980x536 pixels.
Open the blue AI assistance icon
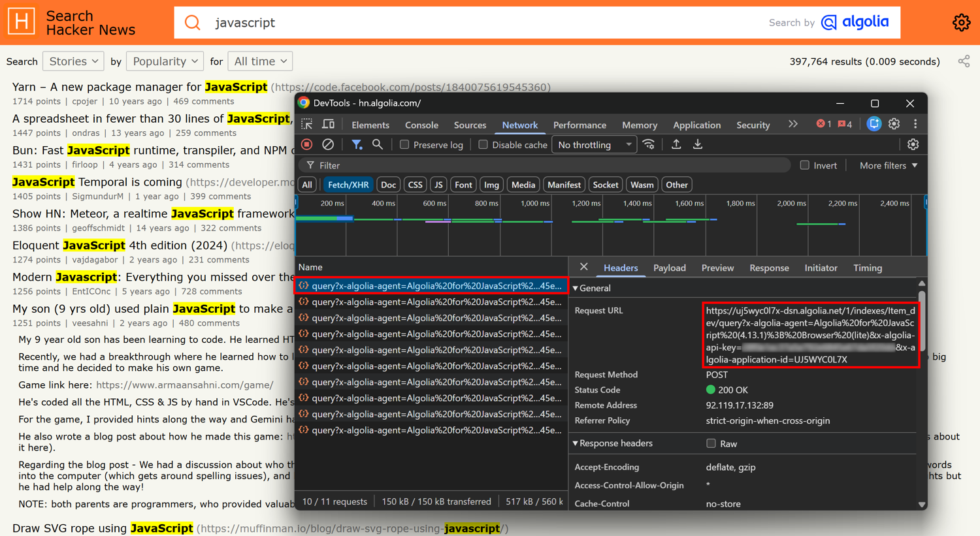coord(874,124)
